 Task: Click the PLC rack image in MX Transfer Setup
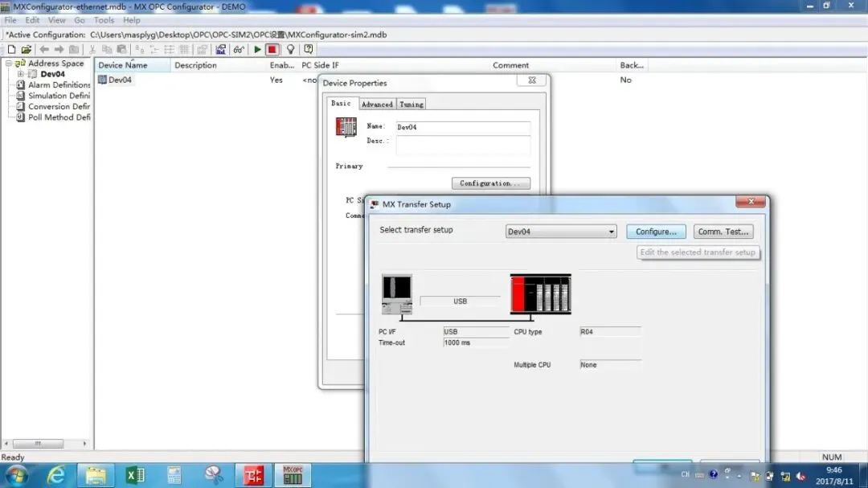click(x=540, y=294)
